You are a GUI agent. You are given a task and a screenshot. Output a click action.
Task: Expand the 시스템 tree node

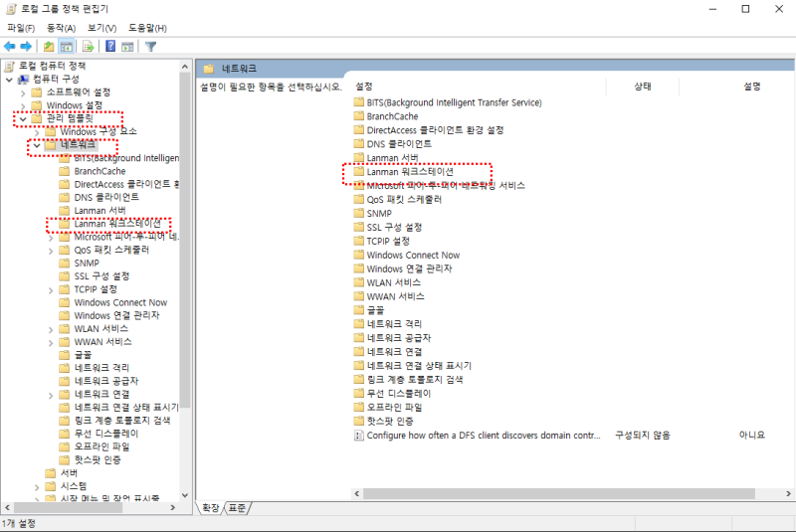click(x=37, y=487)
